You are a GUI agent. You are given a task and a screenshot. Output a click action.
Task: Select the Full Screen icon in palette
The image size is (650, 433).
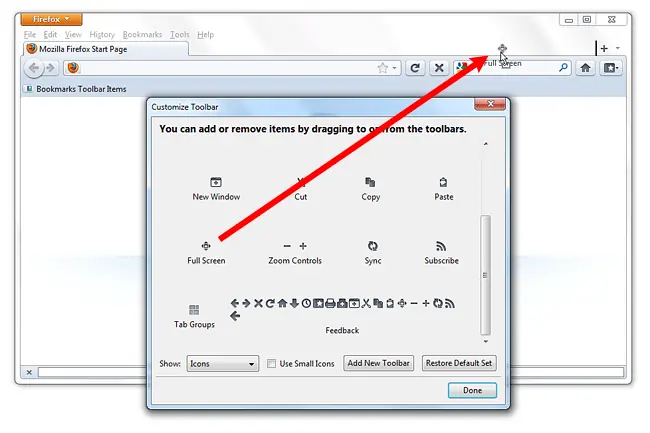(206, 246)
